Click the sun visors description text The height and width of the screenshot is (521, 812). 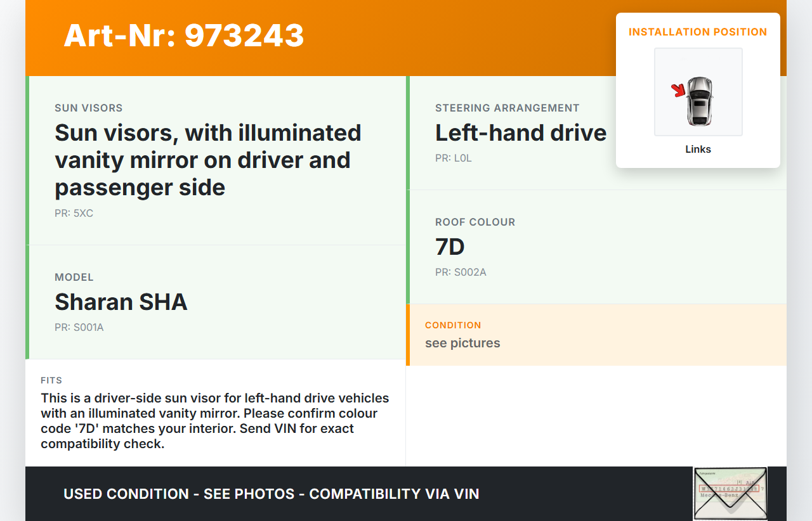(208, 160)
